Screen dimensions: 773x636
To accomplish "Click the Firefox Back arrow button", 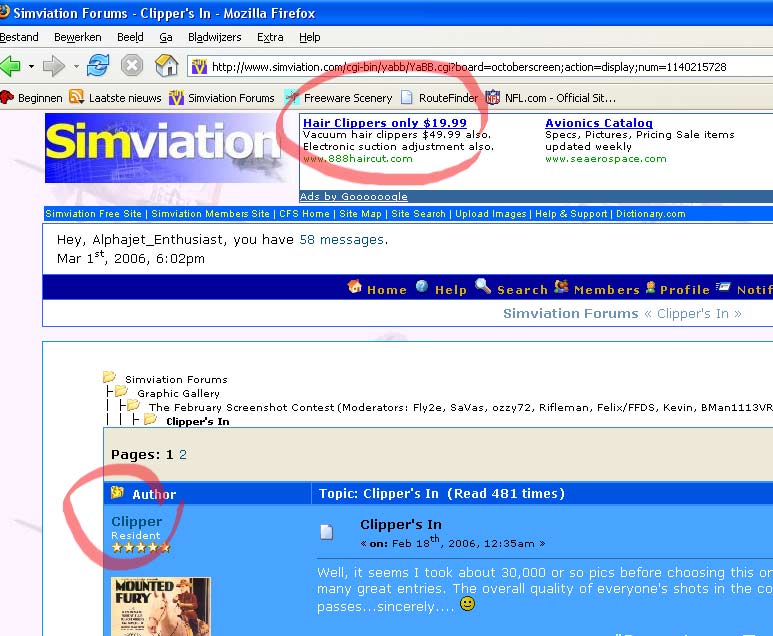I will pyautogui.click(x=11, y=67).
